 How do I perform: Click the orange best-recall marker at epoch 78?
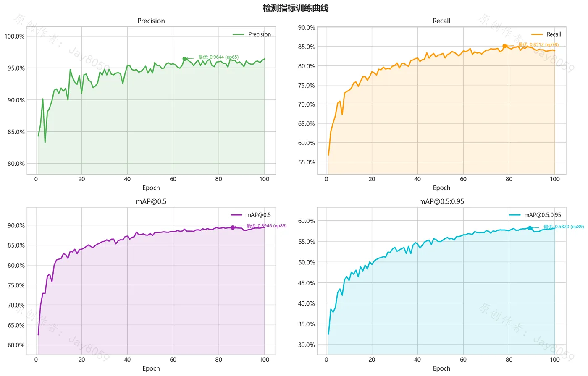504,46
